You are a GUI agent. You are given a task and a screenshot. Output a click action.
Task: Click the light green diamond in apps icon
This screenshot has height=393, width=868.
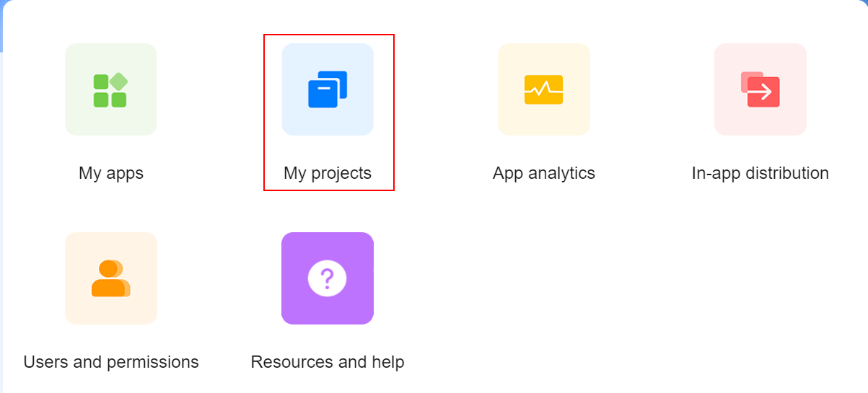119,81
